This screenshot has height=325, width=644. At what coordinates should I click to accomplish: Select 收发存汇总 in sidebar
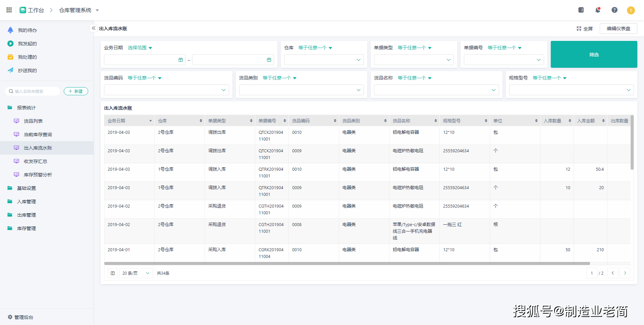tap(35, 161)
